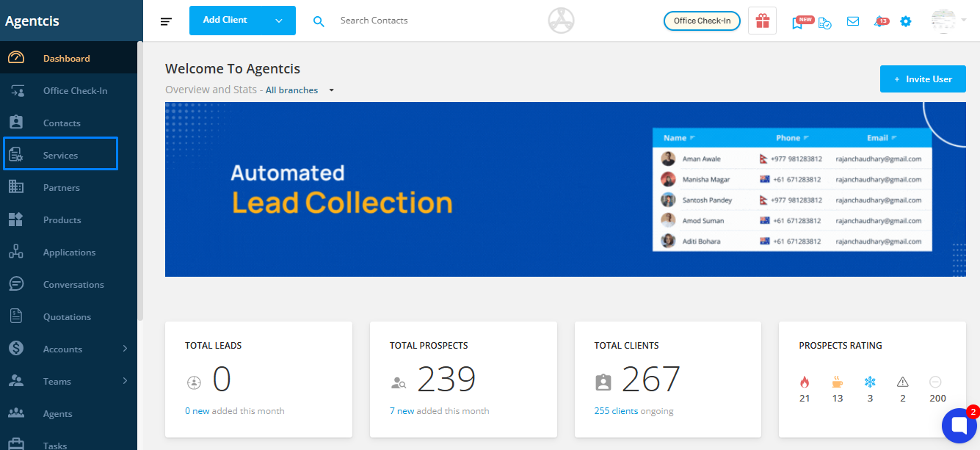
Task: Click the user profile avatar
Action: [943, 21]
